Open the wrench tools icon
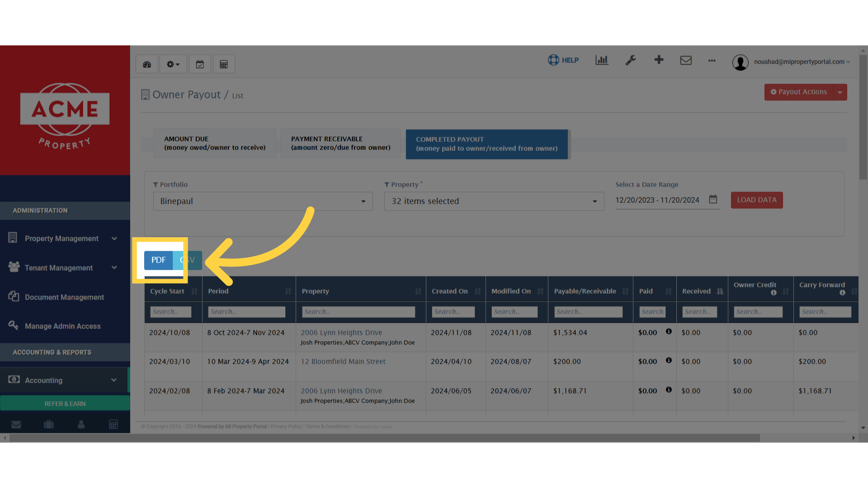Viewport: 868px width, 488px height. pos(631,60)
